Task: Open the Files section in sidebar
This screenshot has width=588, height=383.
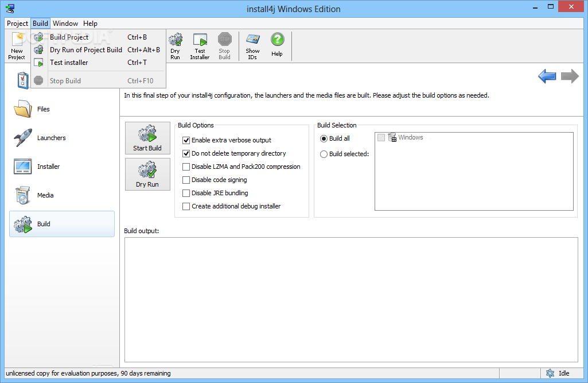Action: [x=62, y=109]
